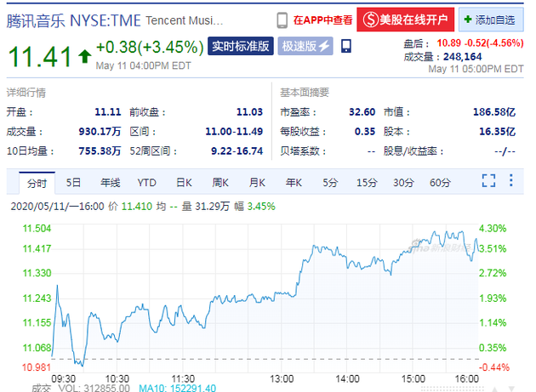536x392 pixels.
Task: Select the 60分 chart tab
Action: coord(440,183)
